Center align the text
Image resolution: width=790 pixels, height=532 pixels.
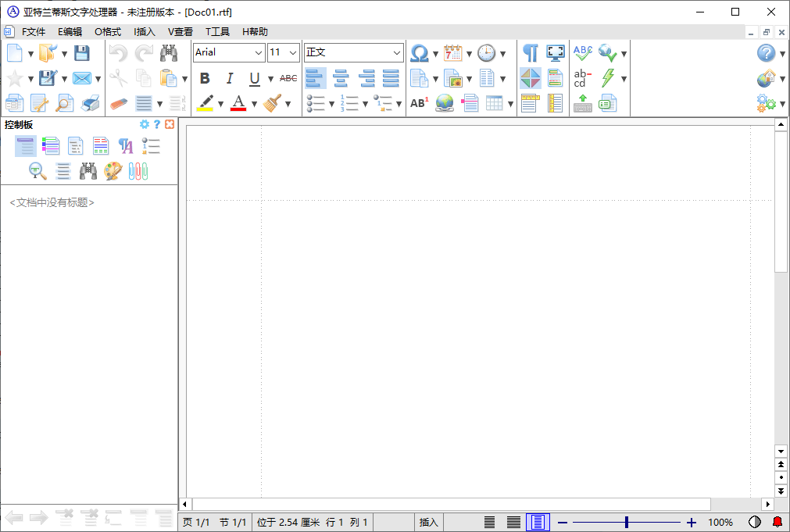click(x=341, y=78)
